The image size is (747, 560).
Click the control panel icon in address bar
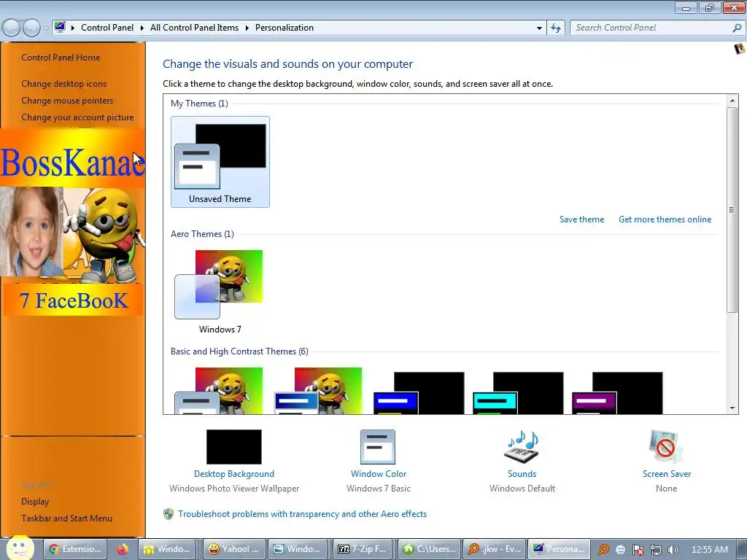tap(60, 27)
